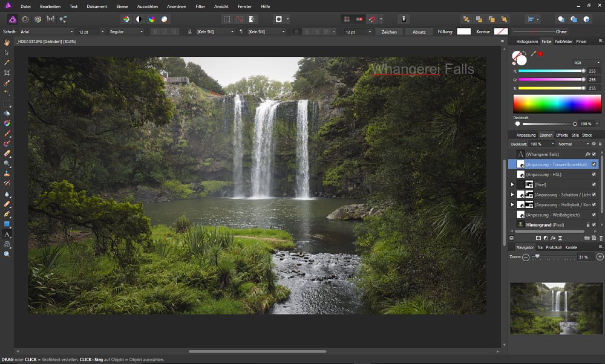Click the Navigator preview thumbnail
The width and height of the screenshot is (605, 364).
click(555, 308)
